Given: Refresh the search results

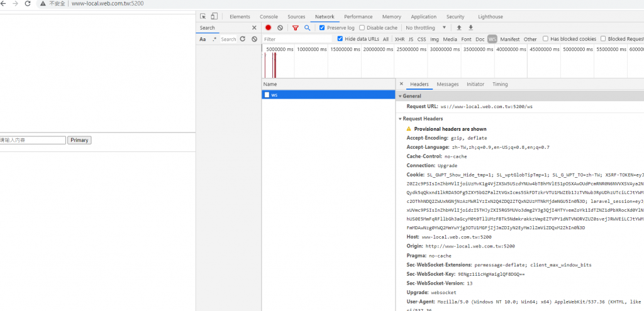Looking at the screenshot, I should (243, 39).
